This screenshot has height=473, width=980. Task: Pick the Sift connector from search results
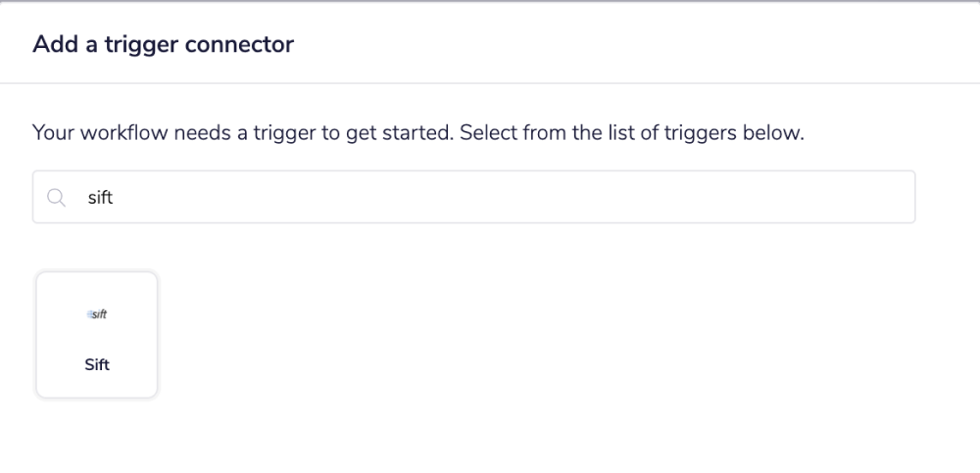(97, 335)
